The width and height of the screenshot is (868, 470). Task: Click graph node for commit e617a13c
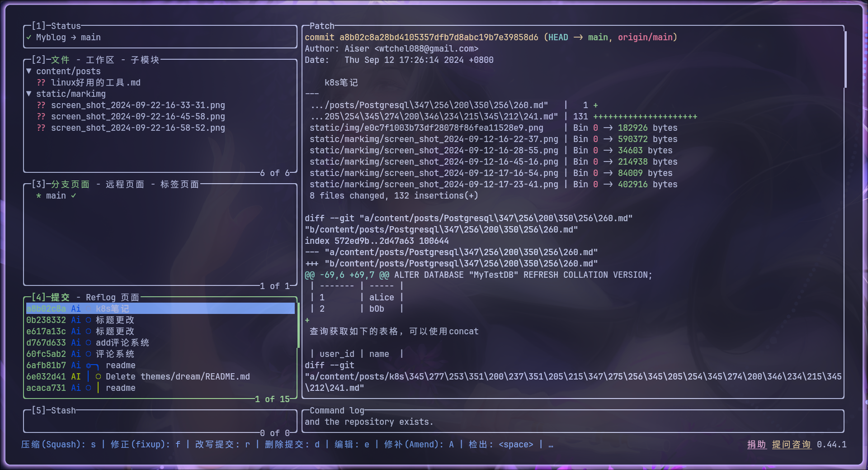(x=89, y=331)
